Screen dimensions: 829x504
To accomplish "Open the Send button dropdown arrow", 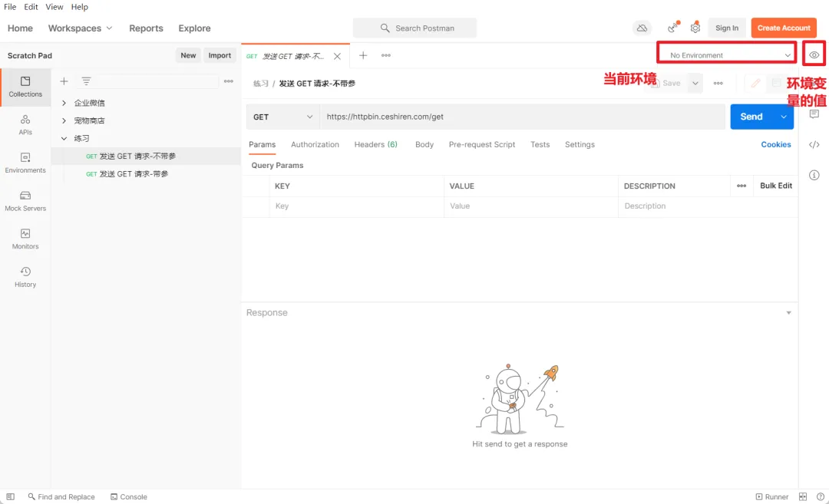I will tap(784, 117).
